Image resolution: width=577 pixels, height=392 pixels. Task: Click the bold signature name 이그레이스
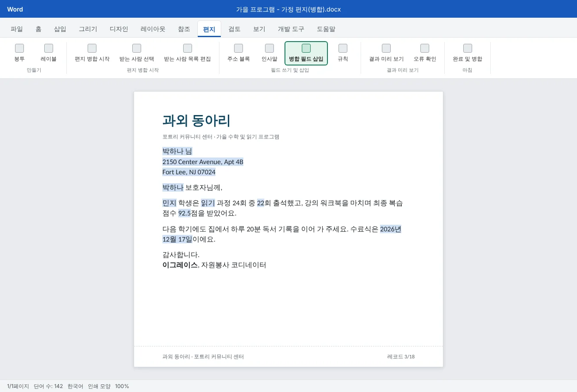180,265
